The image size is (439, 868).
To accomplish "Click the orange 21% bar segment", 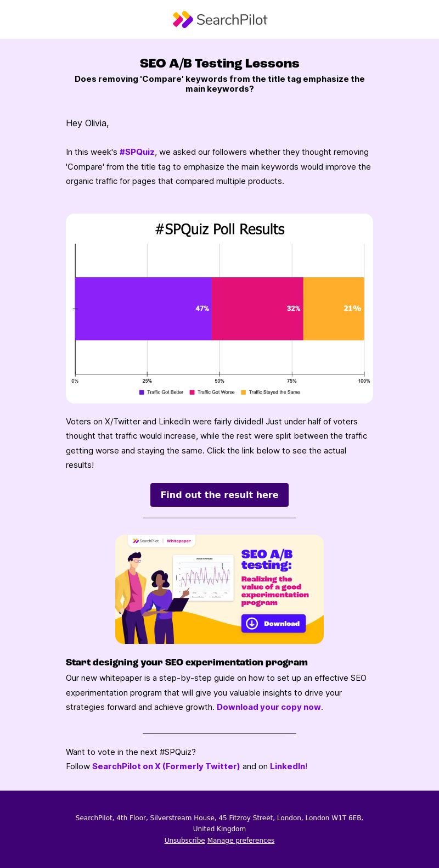I will [x=334, y=309].
